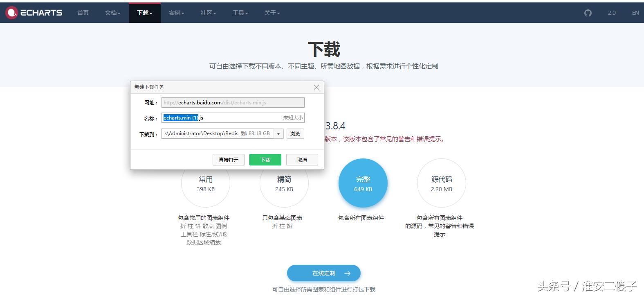Open the 关于 dropdown menu
Image resolution: width=644 pixels, height=296 pixels.
tap(272, 13)
